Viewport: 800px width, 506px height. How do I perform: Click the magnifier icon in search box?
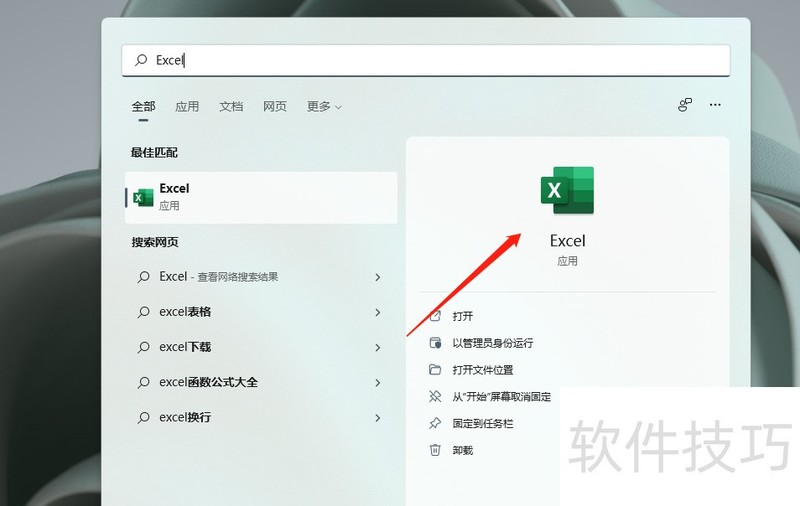point(141,60)
